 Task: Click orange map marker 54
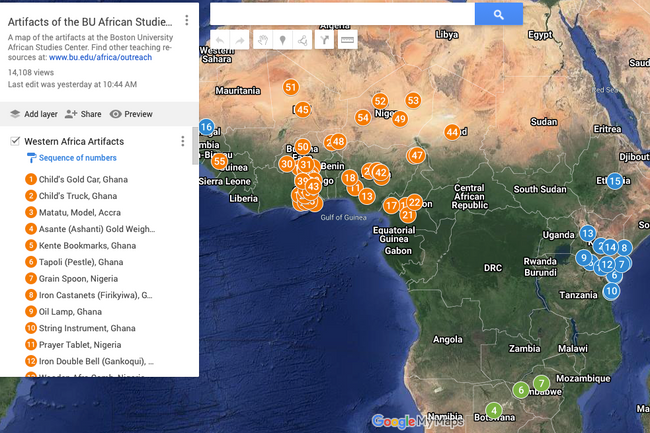click(x=363, y=118)
